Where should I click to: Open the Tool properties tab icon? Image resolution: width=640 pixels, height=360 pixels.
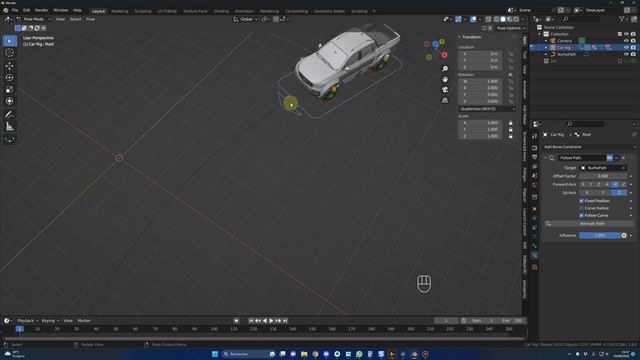(x=535, y=137)
